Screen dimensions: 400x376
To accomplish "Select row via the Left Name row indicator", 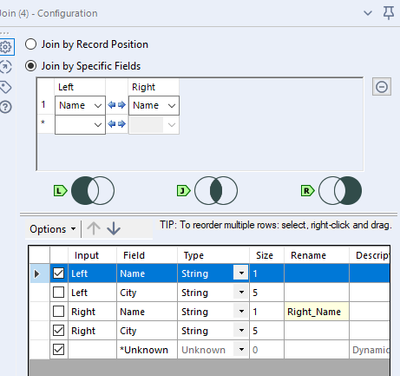I will point(40,273).
